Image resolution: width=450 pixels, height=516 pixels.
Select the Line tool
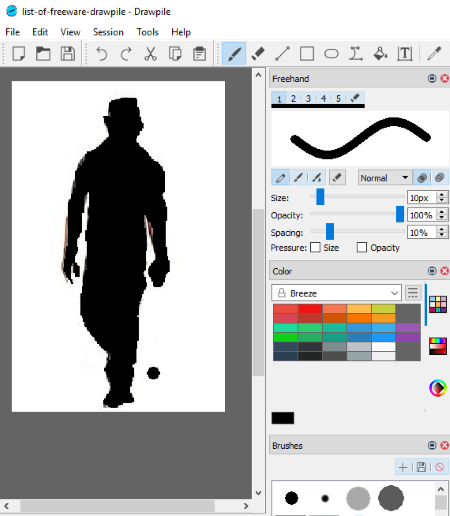pyautogui.click(x=282, y=53)
